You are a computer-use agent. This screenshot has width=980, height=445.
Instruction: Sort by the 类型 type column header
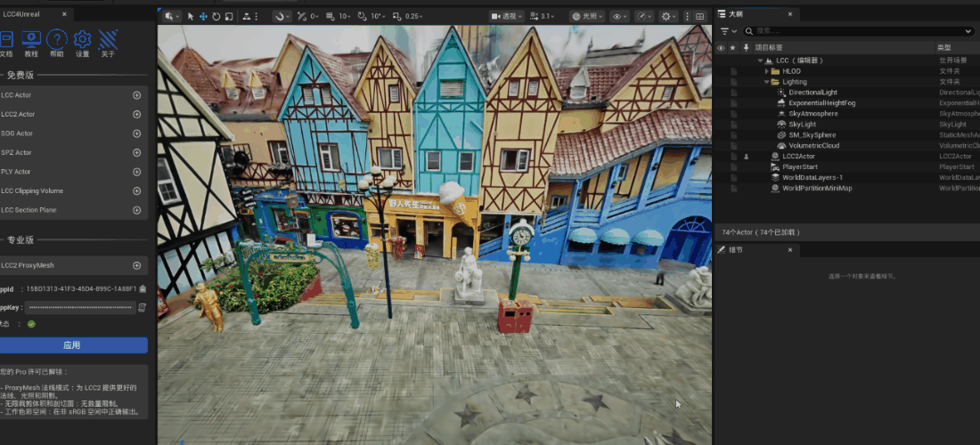click(943, 47)
